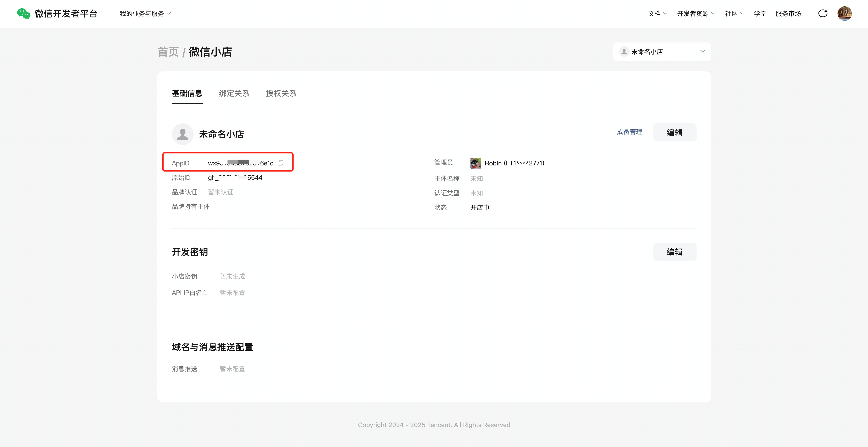This screenshot has height=447, width=868.
Task: Open your profile avatar in the top right
Action: point(845,14)
